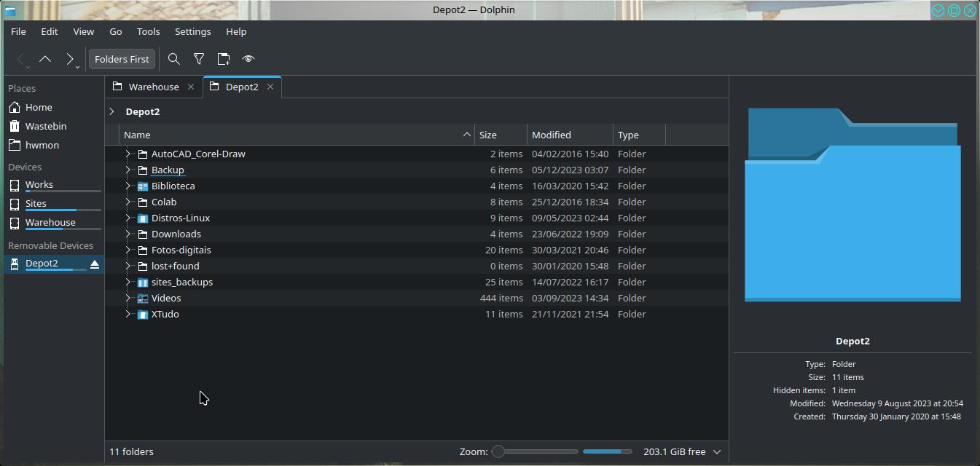Toggle hidden files with eye icon
Screen dimensions: 980x466
point(248,59)
